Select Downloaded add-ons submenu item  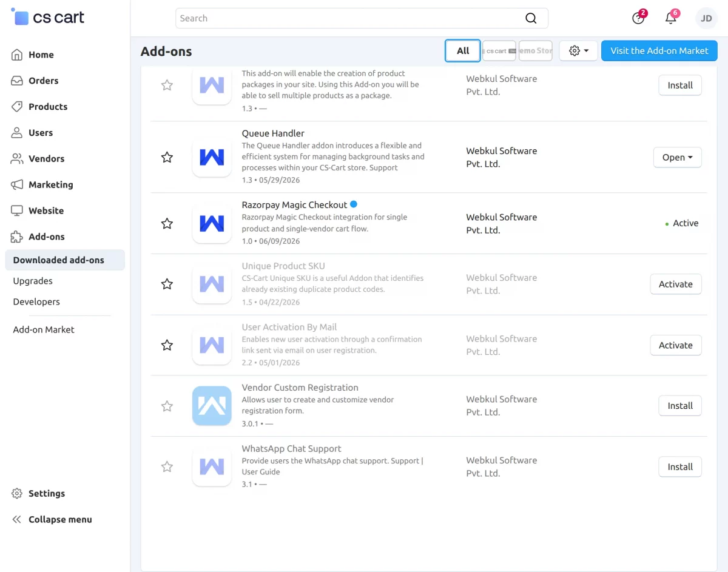click(x=65, y=260)
